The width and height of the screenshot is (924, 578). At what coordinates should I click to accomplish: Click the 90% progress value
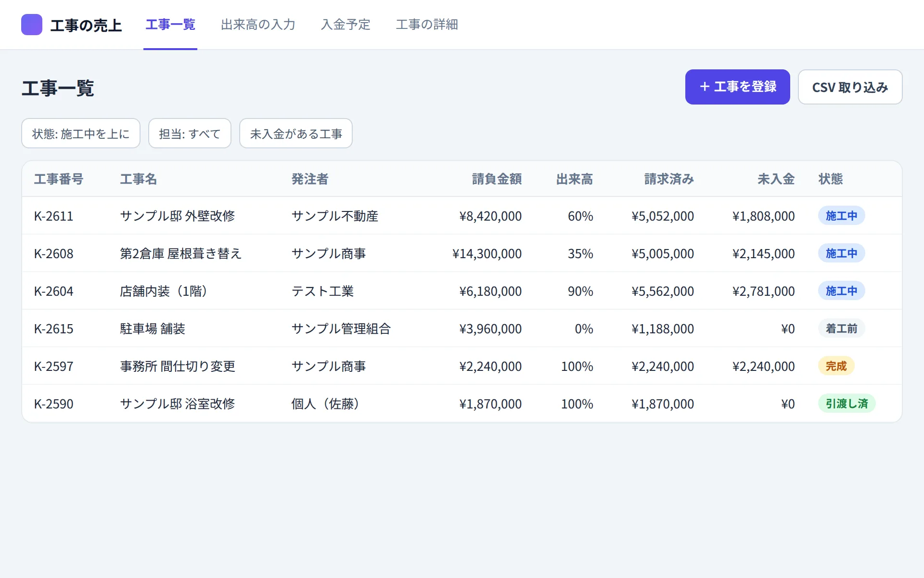(580, 291)
